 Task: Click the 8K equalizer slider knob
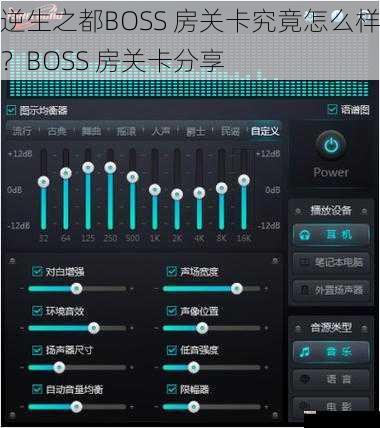pos(222,188)
